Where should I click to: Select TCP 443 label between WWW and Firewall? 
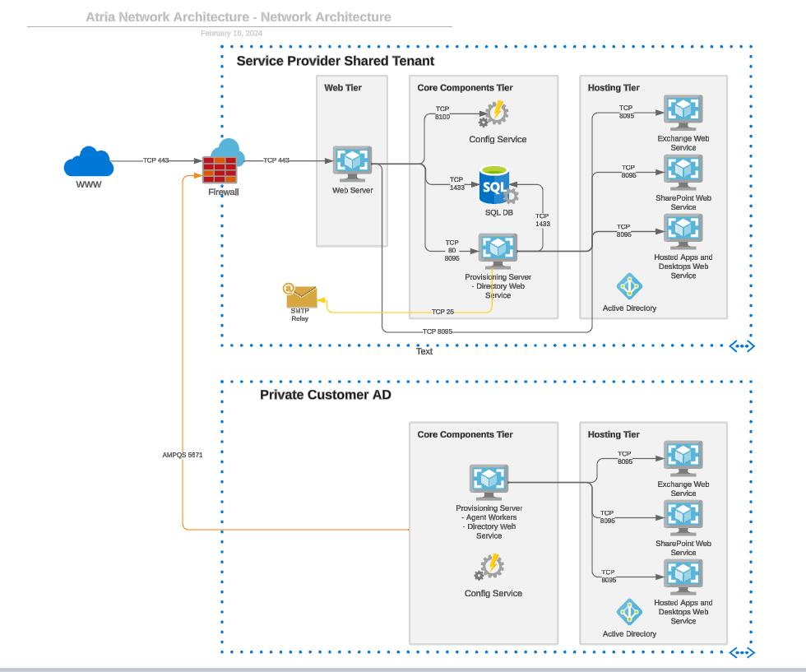click(x=155, y=160)
